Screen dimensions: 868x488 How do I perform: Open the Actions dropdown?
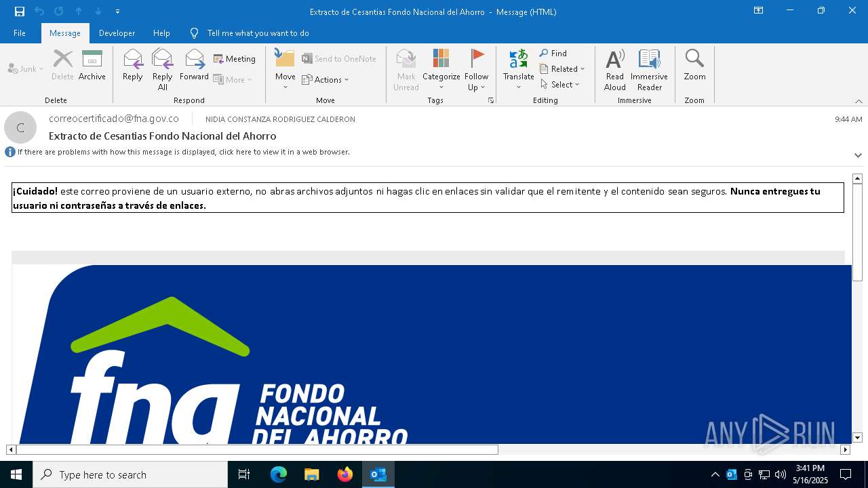click(325, 79)
